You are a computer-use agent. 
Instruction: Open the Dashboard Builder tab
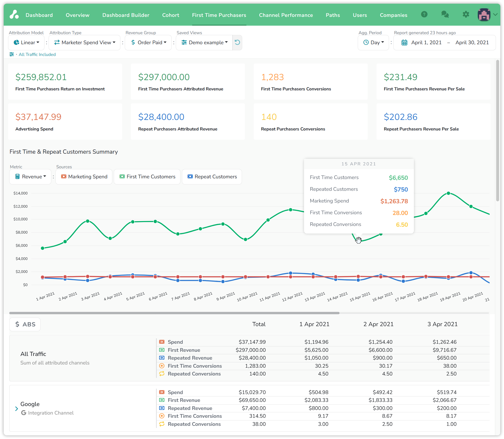(126, 15)
